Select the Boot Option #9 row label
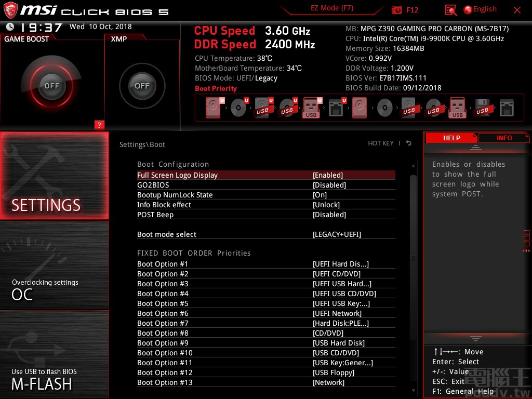Image resolution: width=532 pixels, height=399 pixels. pyautogui.click(x=163, y=343)
